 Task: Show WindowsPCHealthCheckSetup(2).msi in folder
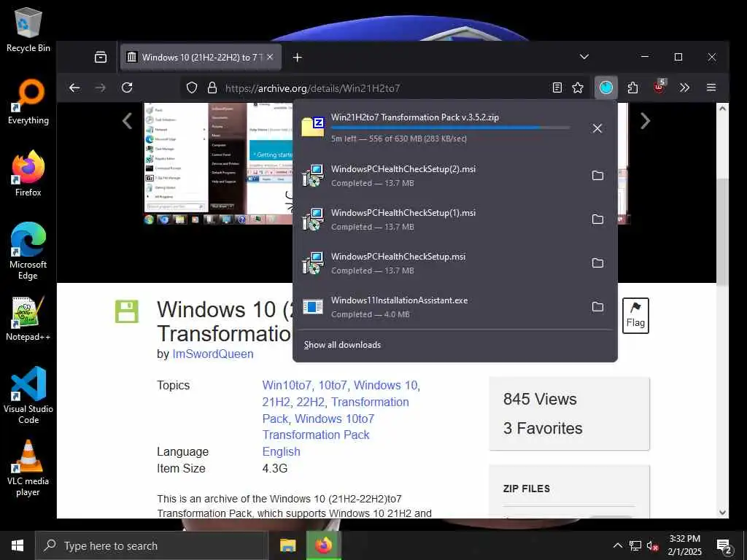coord(597,176)
